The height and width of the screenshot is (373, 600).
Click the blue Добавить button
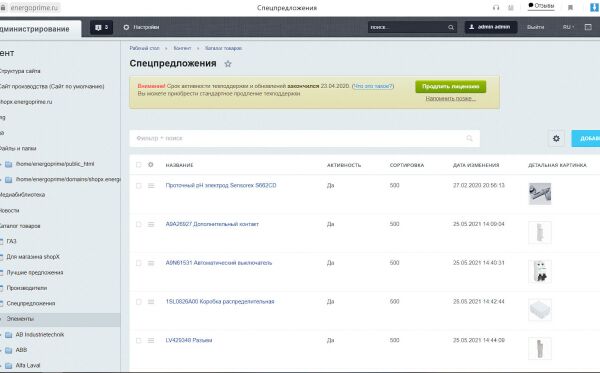pos(586,138)
